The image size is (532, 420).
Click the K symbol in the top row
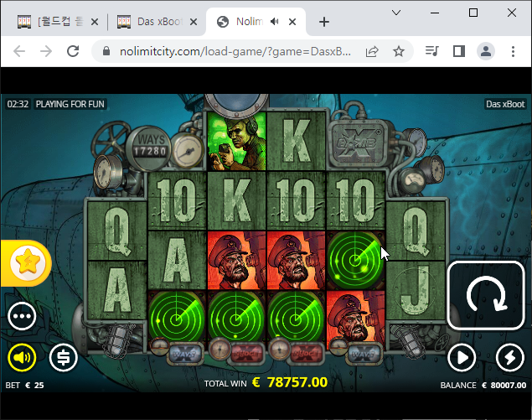297,141
